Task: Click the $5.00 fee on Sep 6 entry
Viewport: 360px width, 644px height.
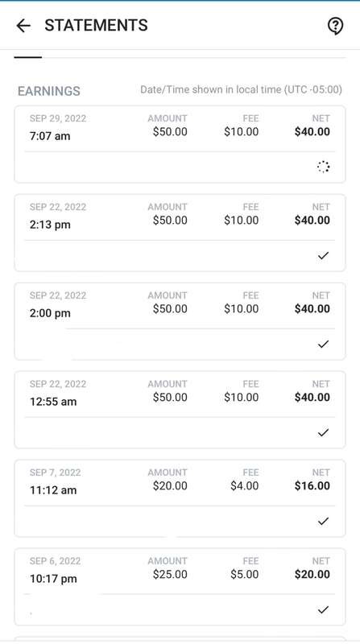Action: point(245,574)
